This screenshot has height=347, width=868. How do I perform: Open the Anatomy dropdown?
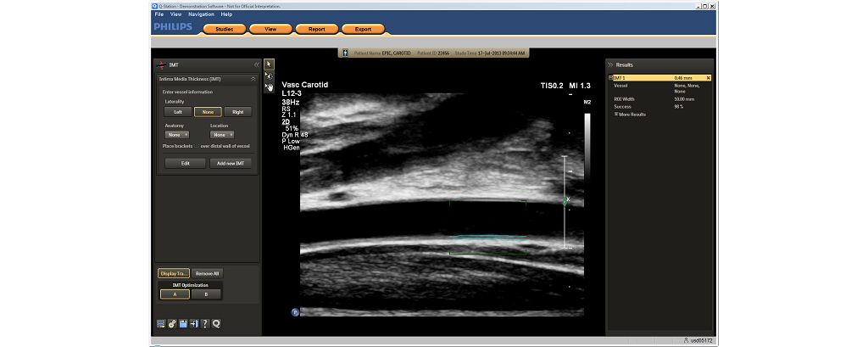[x=177, y=135]
